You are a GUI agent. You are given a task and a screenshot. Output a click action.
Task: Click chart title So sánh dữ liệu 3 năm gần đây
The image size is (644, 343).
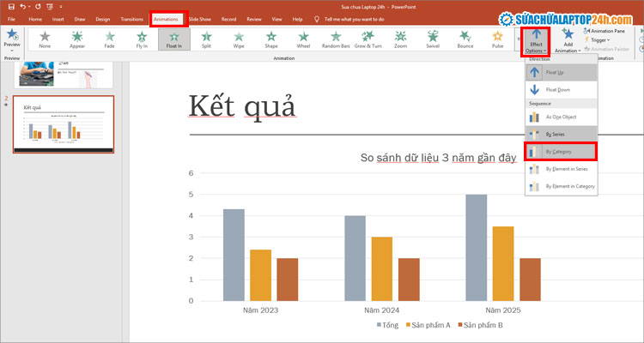pyautogui.click(x=438, y=158)
